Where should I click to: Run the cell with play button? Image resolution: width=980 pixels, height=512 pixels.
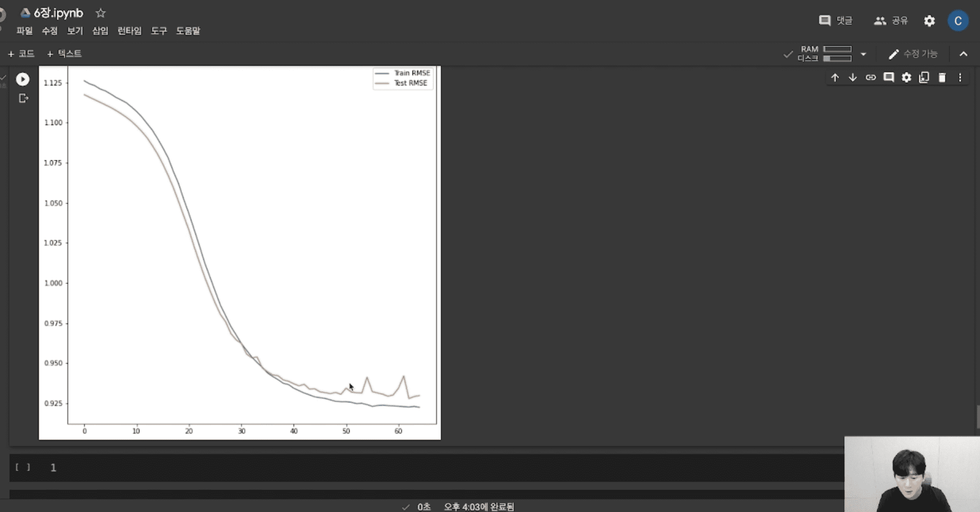coord(23,79)
